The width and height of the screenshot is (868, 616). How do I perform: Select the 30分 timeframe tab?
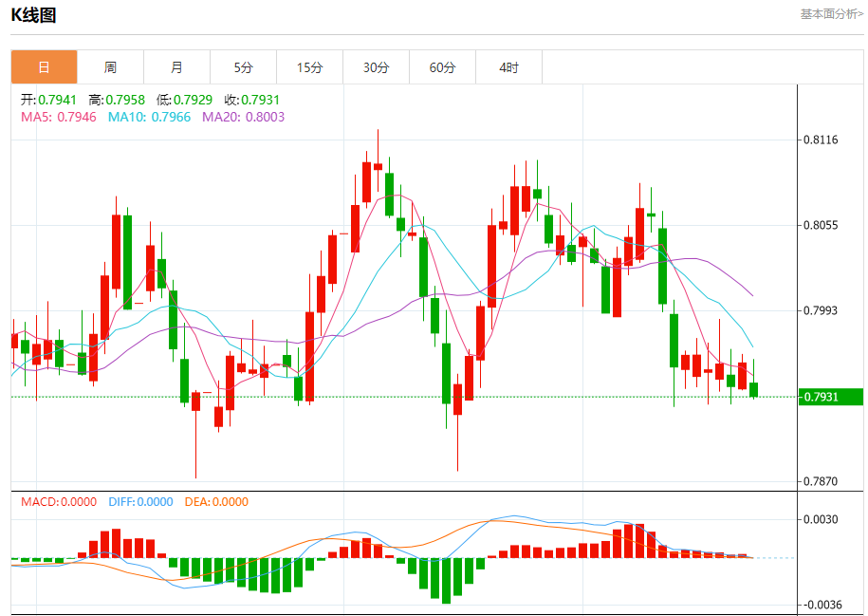click(376, 67)
